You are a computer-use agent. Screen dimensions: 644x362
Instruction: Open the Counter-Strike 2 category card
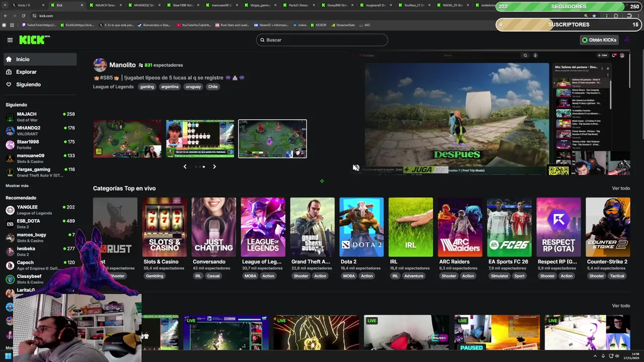(x=608, y=227)
